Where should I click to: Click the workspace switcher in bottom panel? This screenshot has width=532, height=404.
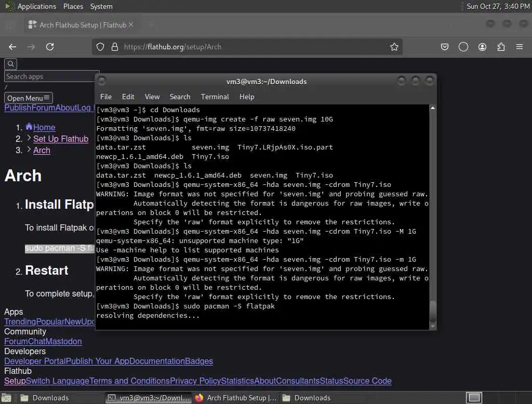click(474, 398)
